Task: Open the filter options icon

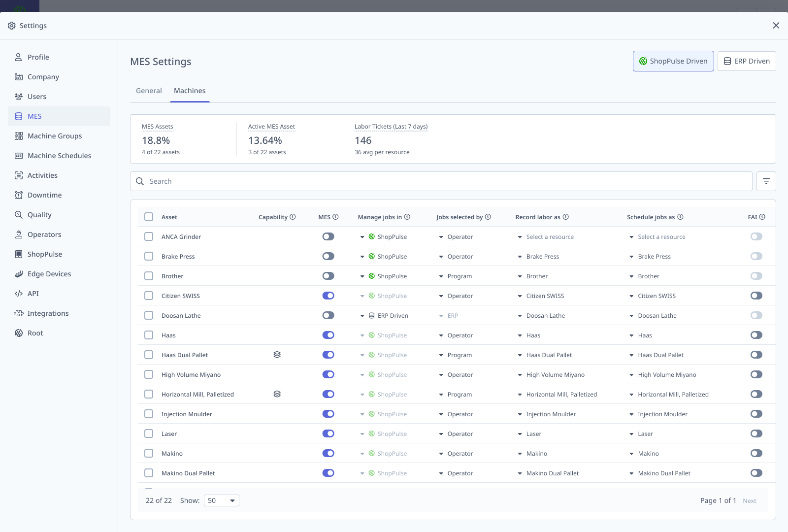Action: point(766,181)
